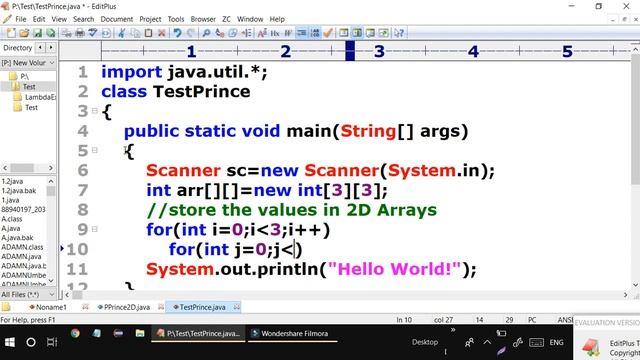Open Chrome from the taskbar
Image resolution: width=640 pixels, height=360 pixels.
(75, 333)
